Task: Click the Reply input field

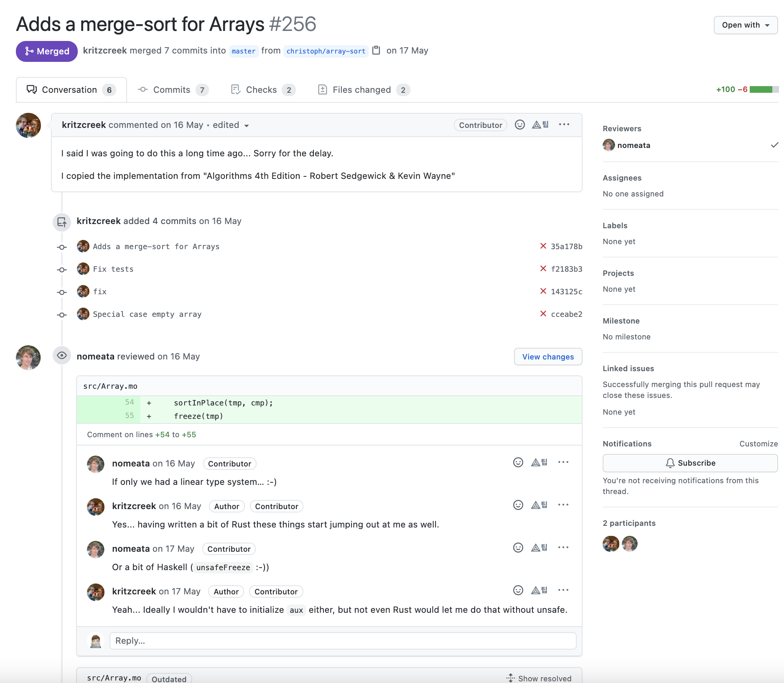Action: click(x=343, y=641)
